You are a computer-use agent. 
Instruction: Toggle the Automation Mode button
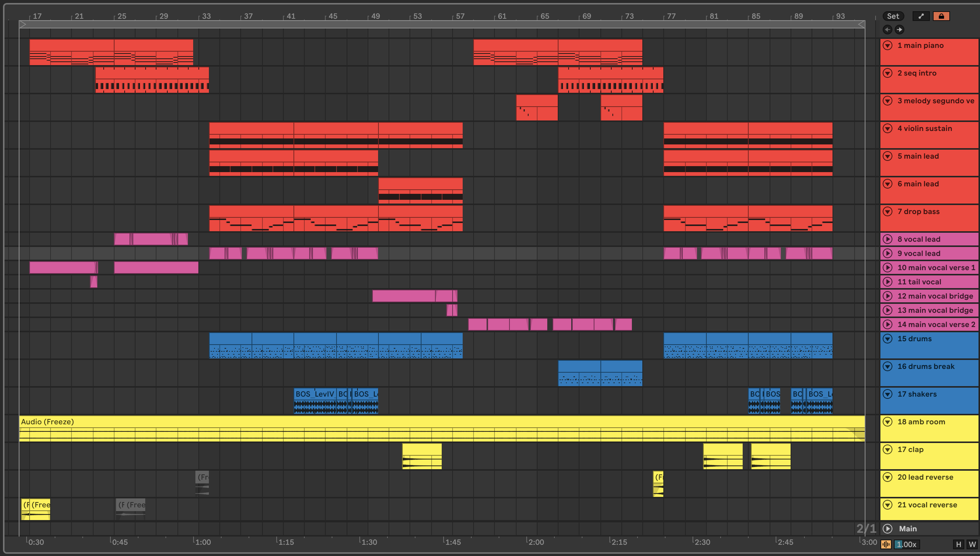coord(921,16)
